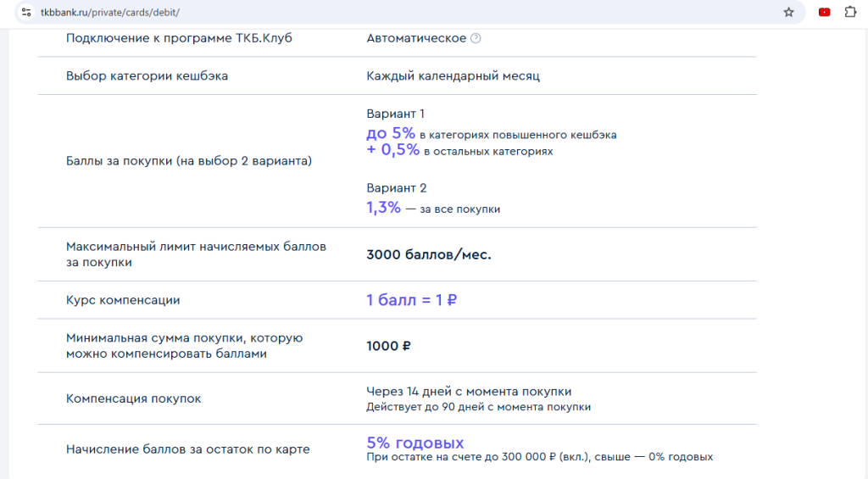Click the '3000 баллов/мес.' limit value
Screen dimensions: 868x479
pos(428,254)
